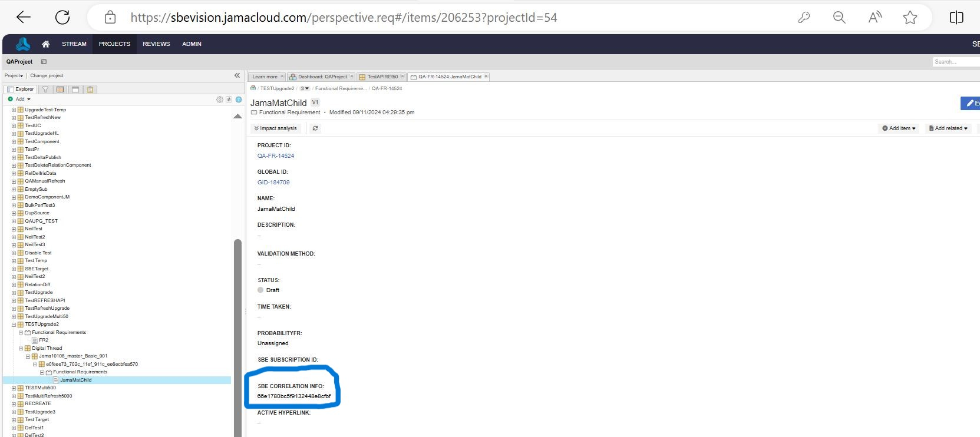Click the Jama home icon in navbar
This screenshot has height=437, width=980.
(45, 44)
